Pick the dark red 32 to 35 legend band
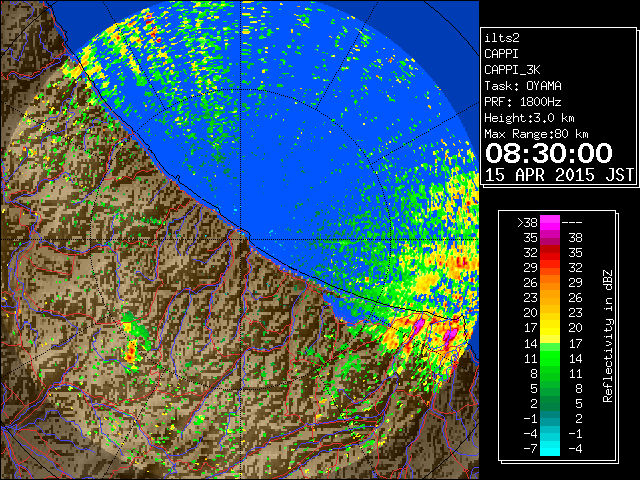640x480 pixels. click(550, 253)
